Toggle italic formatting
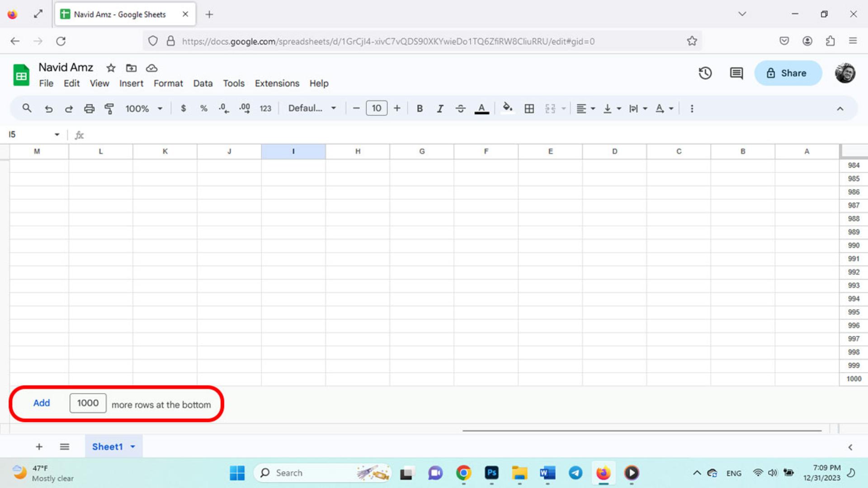The width and height of the screenshot is (868, 488). coord(440,108)
